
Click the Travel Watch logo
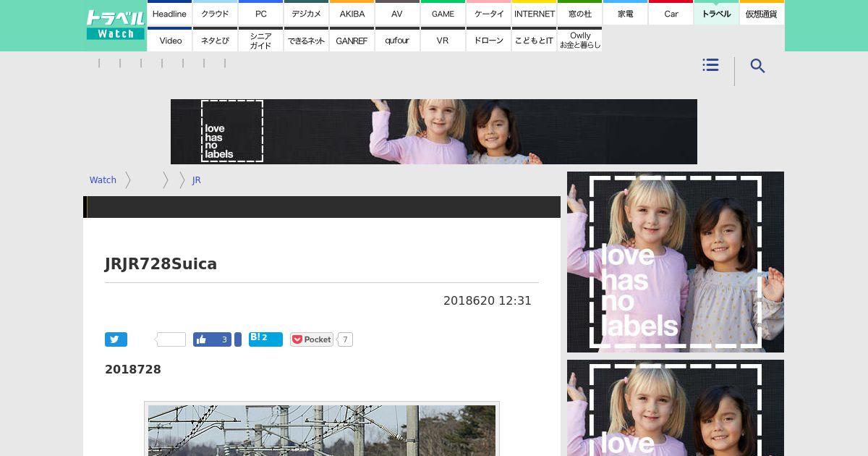(115, 25)
